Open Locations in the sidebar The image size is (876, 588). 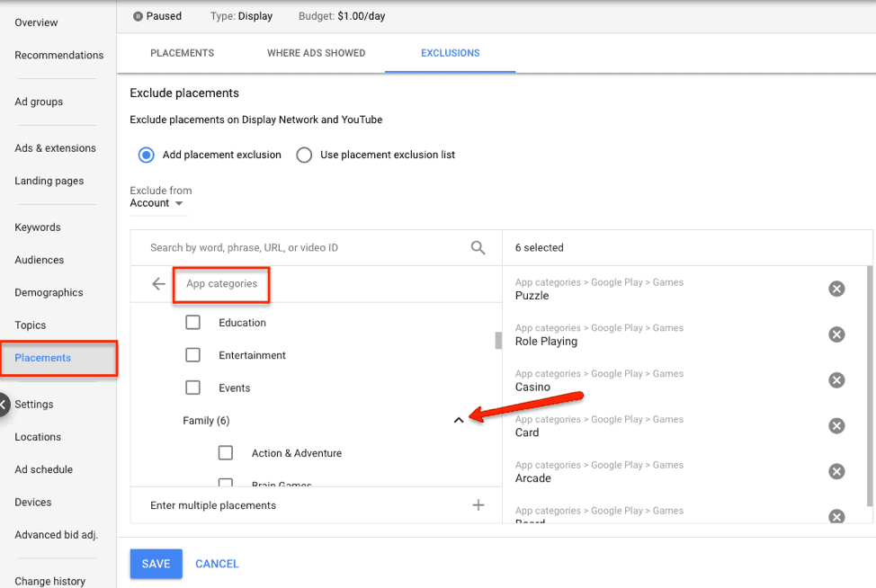tap(38, 437)
